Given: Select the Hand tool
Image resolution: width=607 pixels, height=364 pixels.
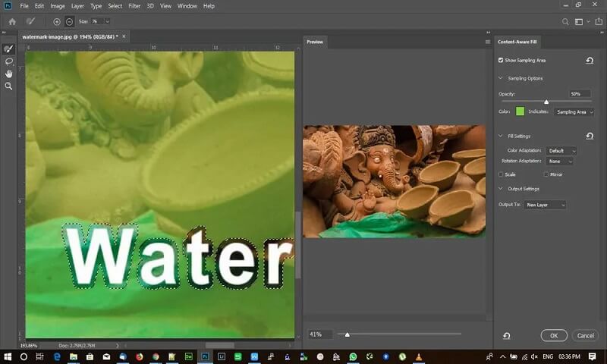Looking at the screenshot, I should [x=9, y=74].
